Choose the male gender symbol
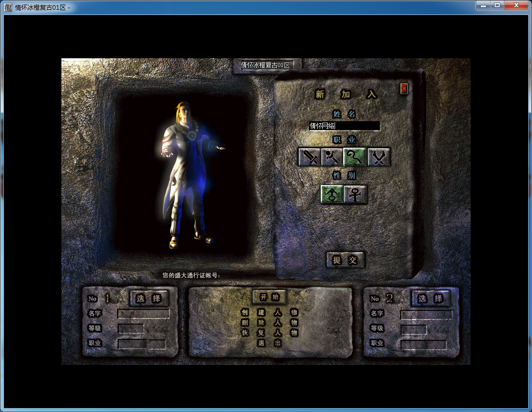The image size is (532, 412). [x=332, y=194]
